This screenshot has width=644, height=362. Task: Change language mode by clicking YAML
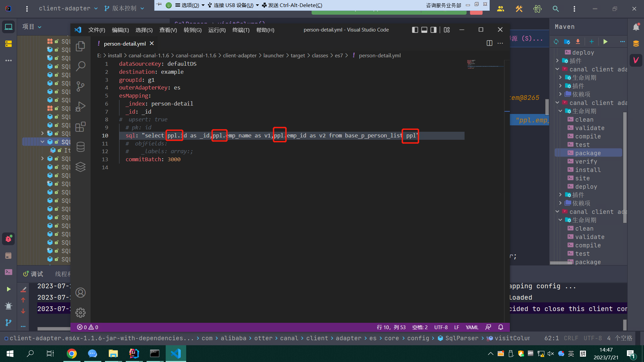[472, 327]
